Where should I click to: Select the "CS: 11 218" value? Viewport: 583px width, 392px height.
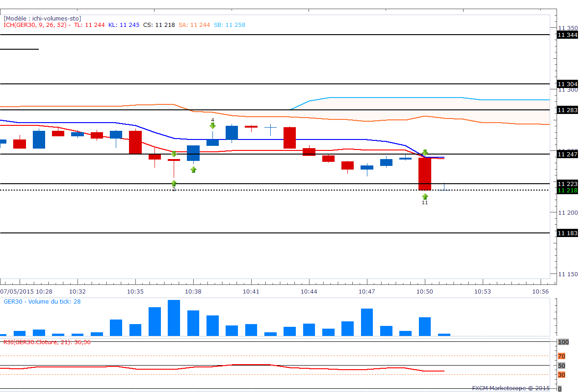point(159,25)
